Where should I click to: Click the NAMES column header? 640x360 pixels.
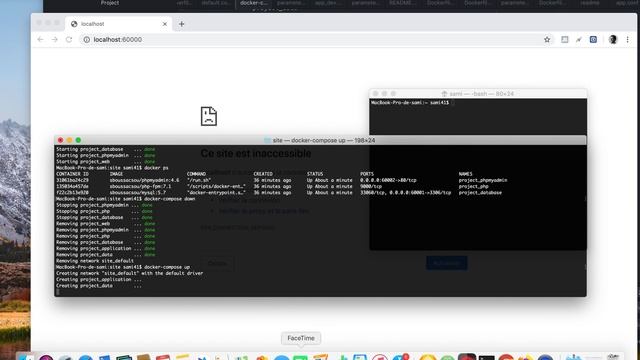tap(465, 174)
